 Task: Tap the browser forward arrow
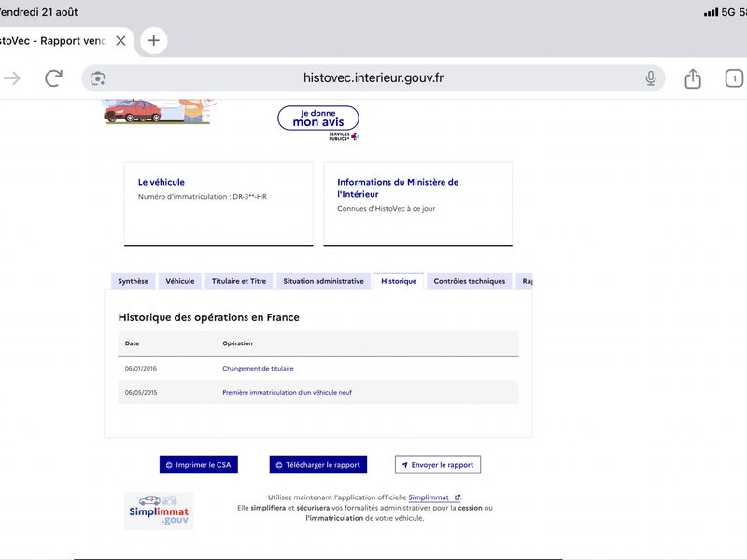point(12,78)
